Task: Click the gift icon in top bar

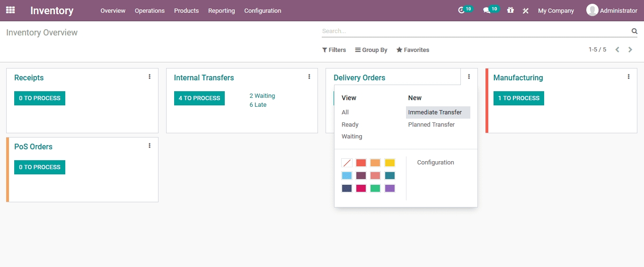Action: coord(510,10)
